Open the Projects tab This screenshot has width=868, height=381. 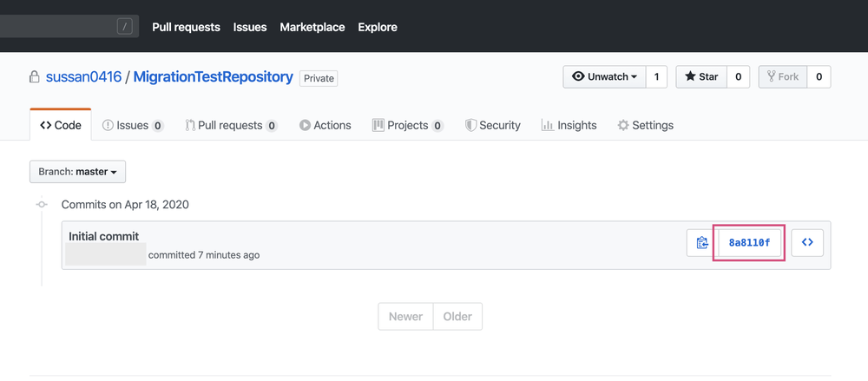408,125
